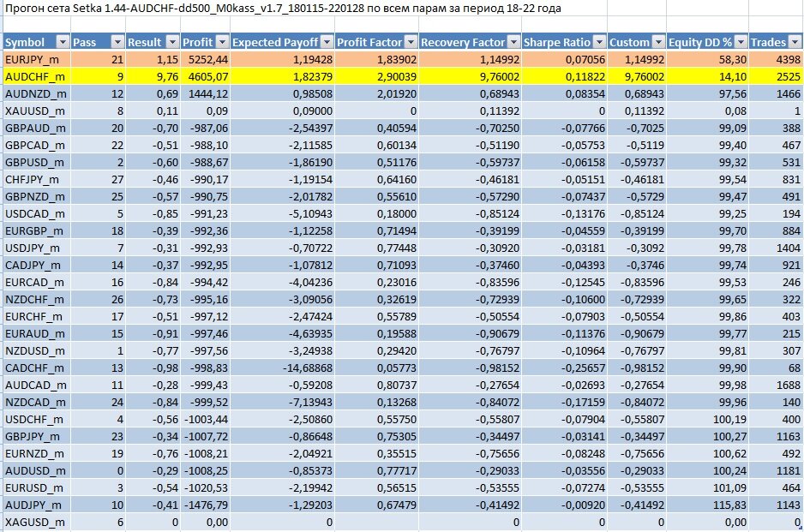Open the Recovery Factor filter dropdown
This screenshot has width=804, height=532.
click(x=513, y=42)
